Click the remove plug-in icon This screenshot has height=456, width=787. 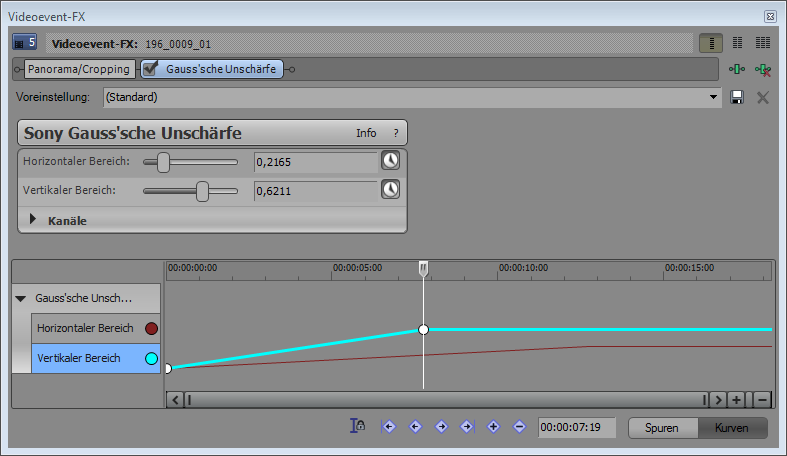(764, 70)
